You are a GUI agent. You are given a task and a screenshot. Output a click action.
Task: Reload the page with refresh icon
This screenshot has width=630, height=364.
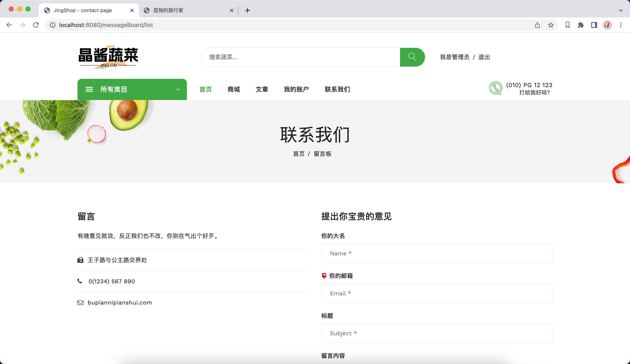(36, 25)
